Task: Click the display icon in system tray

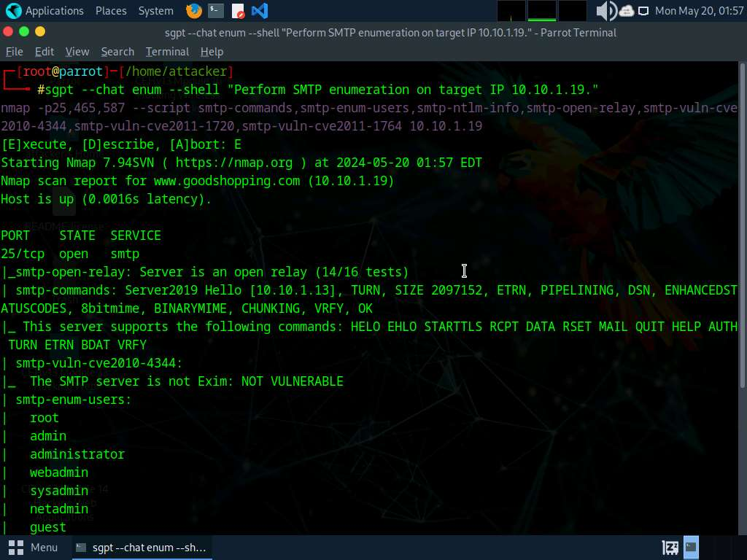Action: point(643,11)
